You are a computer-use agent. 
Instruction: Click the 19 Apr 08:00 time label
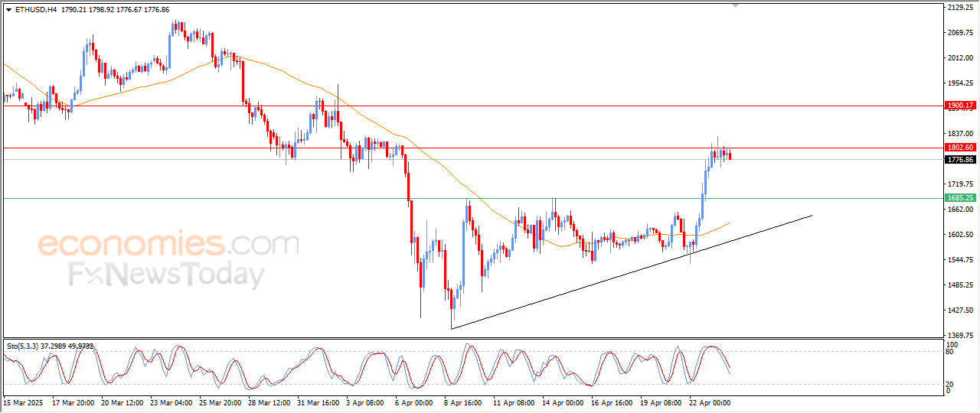(x=661, y=402)
